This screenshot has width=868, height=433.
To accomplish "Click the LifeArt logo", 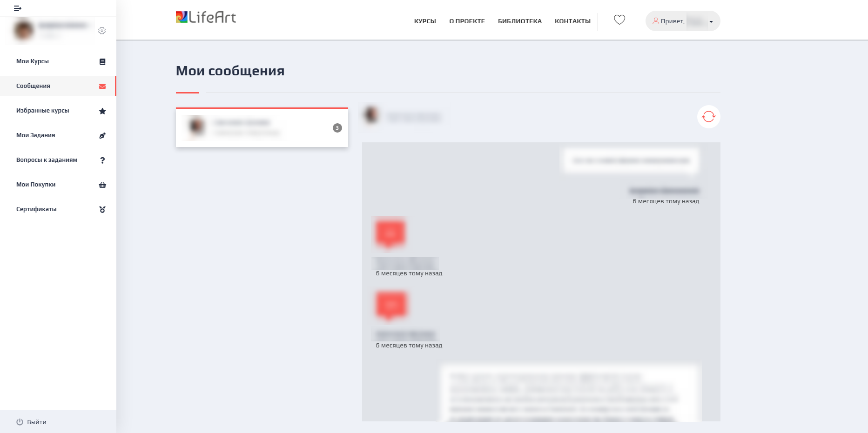I will (206, 18).
